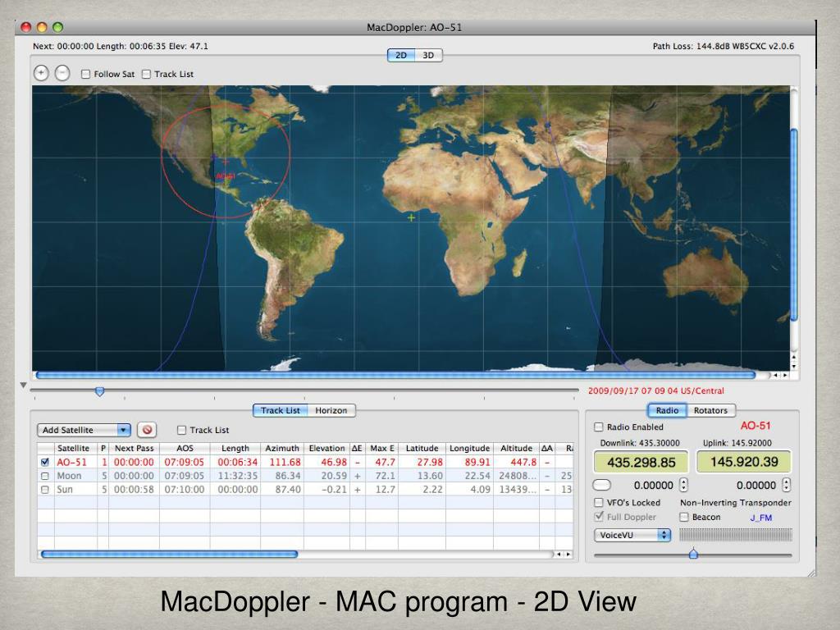The height and width of the screenshot is (630, 840).
Task: Click the map horizontal scrollbar
Action: (x=396, y=376)
